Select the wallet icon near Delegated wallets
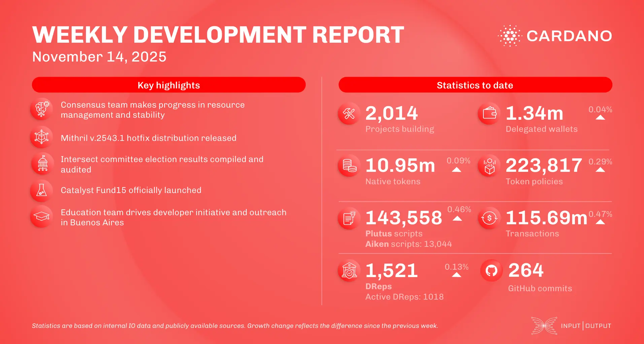This screenshot has width=644, height=344. coord(489,113)
